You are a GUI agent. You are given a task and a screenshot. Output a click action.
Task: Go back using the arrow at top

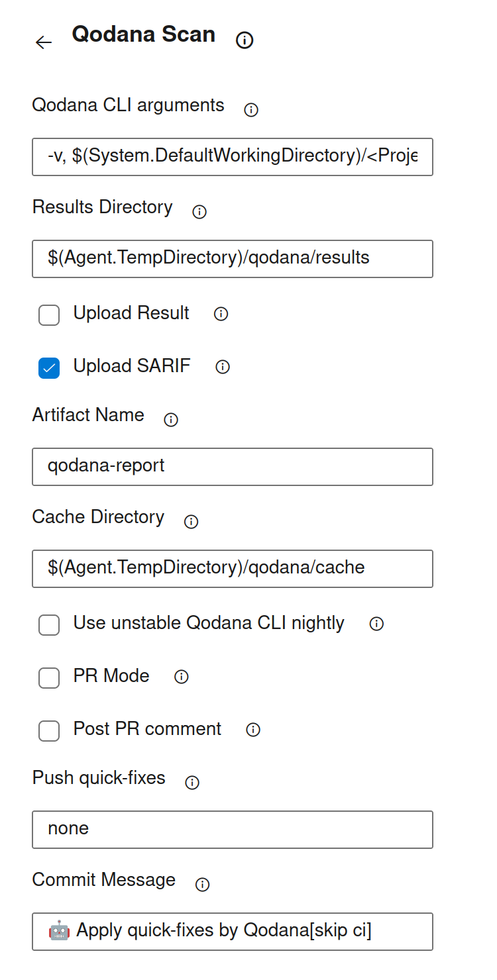click(44, 42)
